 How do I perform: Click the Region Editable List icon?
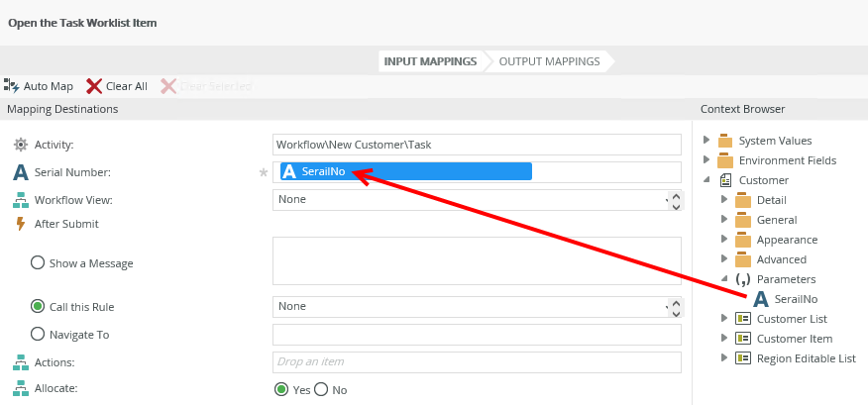(743, 358)
